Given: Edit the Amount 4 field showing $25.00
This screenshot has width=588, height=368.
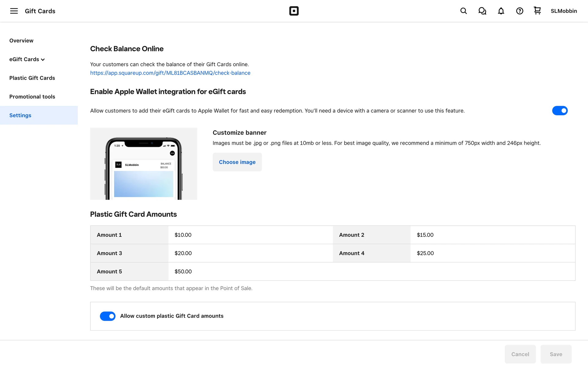Looking at the screenshot, I should [492, 253].
